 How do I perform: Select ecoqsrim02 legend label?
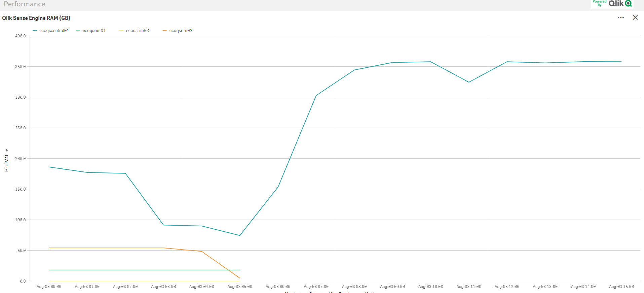tap(181, 31)
